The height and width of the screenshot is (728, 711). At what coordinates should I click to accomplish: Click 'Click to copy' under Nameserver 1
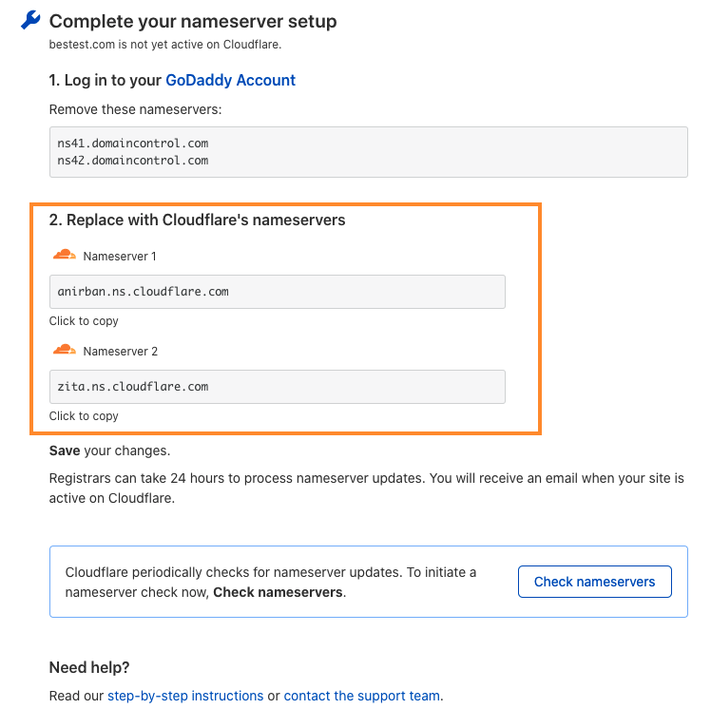tap(84, 321)
